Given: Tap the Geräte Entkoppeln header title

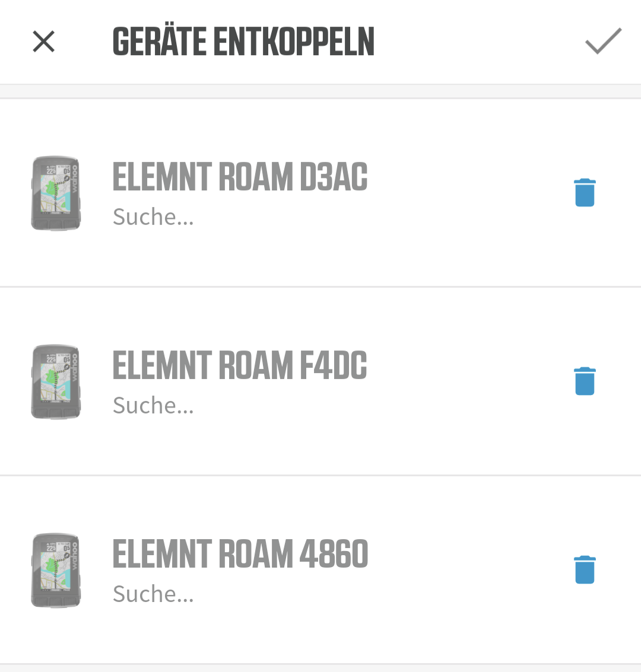Looking at the screenshot, I should (x=243, y=42).
